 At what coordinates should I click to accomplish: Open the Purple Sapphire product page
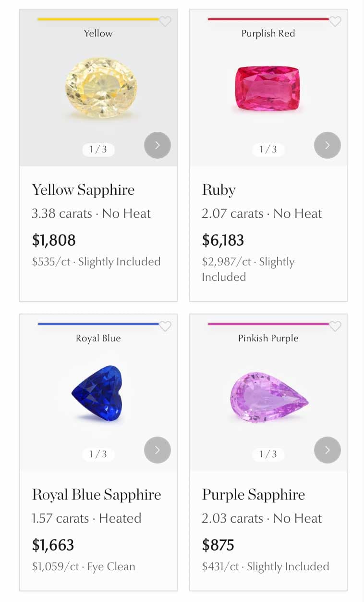pyautogui.click(x=254, y=494)
